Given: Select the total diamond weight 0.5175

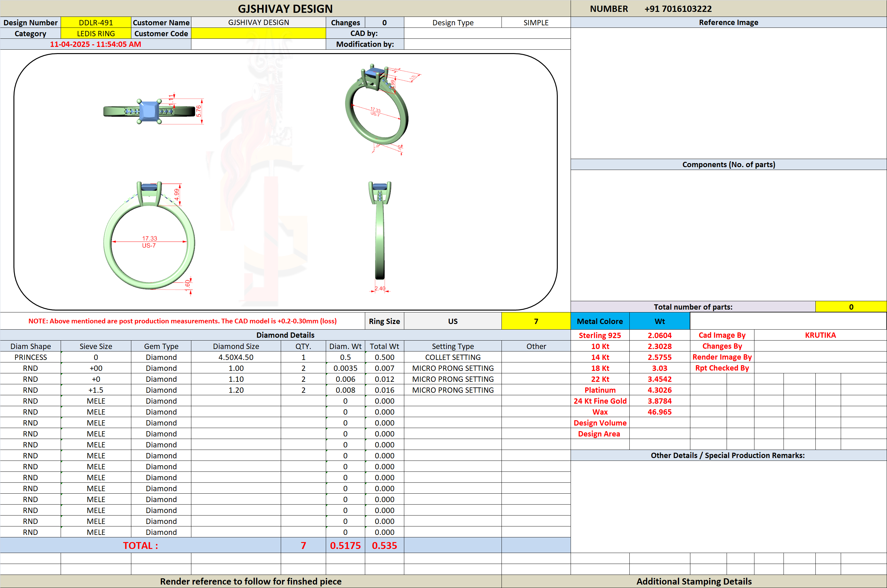Looking at the screenshot, I should [345, 545].
